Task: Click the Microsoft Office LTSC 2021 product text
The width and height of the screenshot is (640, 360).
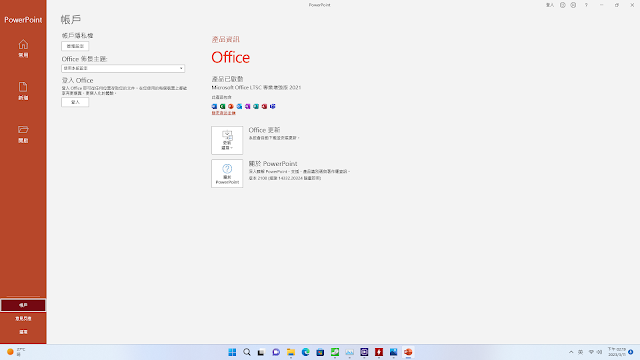Action: pyautogui.click(x=256, y=87)
